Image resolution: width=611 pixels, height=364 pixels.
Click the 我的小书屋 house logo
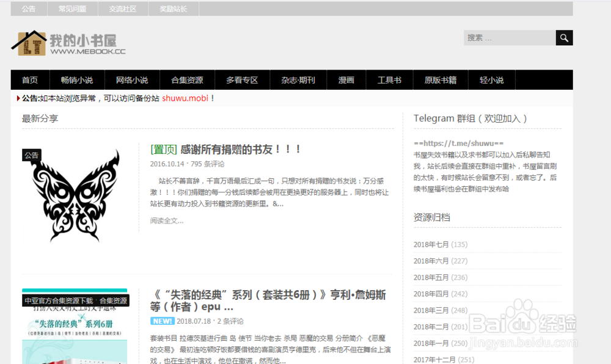tap(32, 45)
